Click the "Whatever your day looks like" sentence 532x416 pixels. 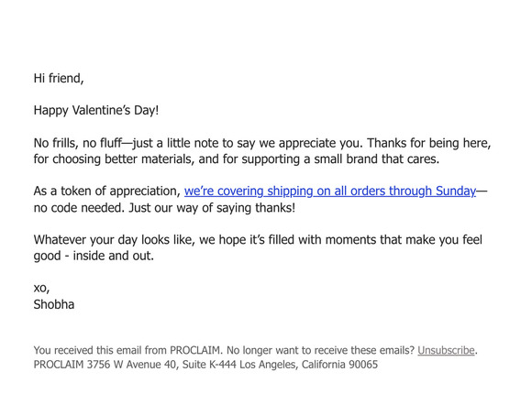click(114, 240)
